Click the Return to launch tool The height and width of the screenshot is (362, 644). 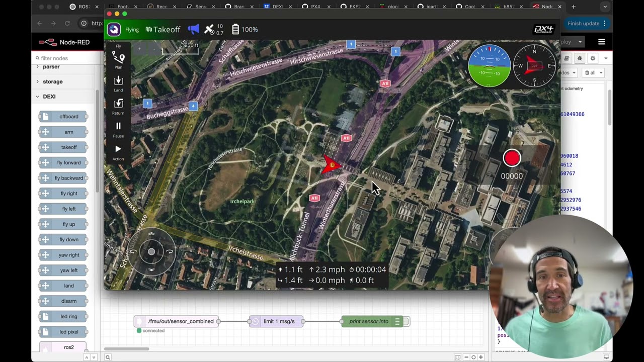tap(118, 107)
